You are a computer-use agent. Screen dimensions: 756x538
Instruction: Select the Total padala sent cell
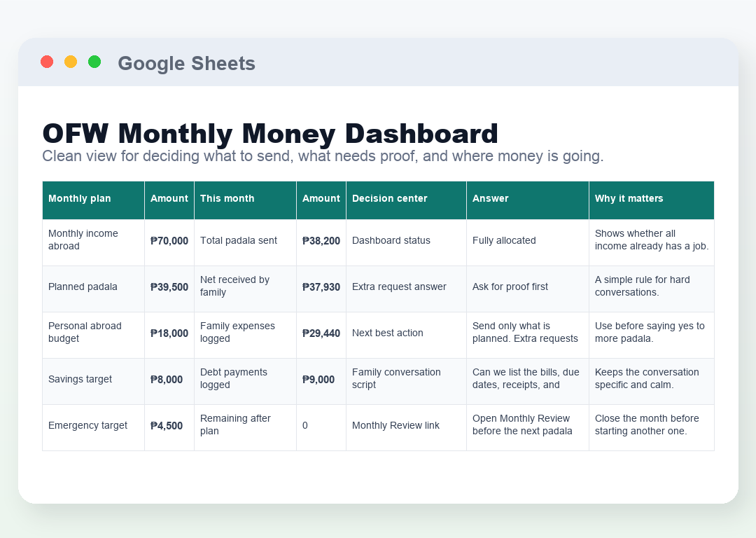pyautogui.click(x=246, y=242)
